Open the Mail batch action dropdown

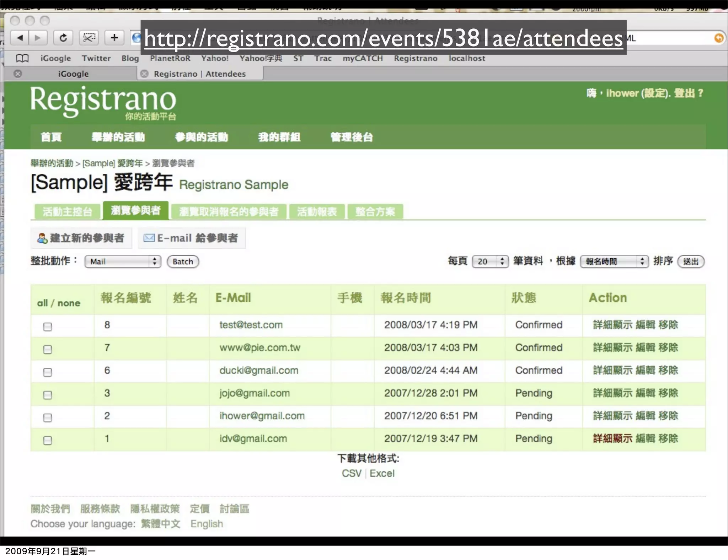pos(123,262)
